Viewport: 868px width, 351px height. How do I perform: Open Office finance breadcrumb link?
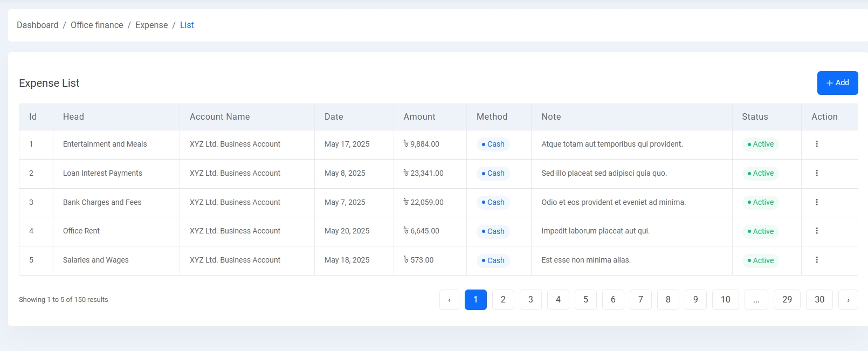coord(97,25)
